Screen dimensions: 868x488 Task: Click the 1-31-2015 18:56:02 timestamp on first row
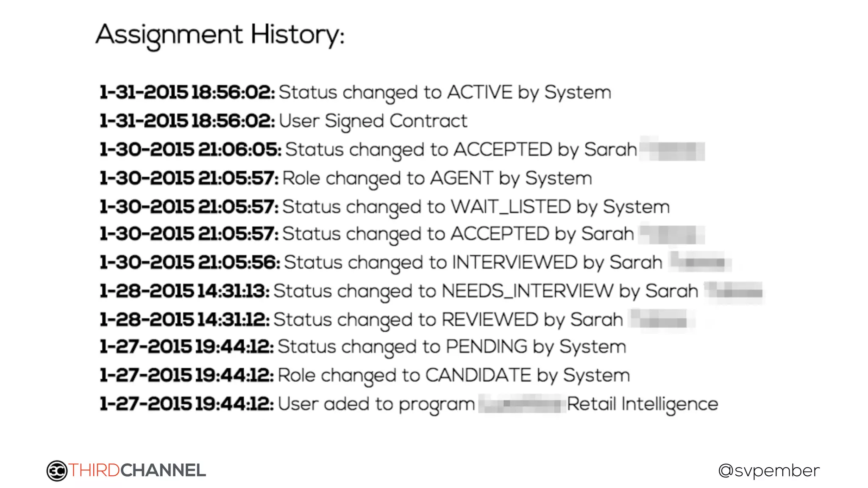[187, 92]
